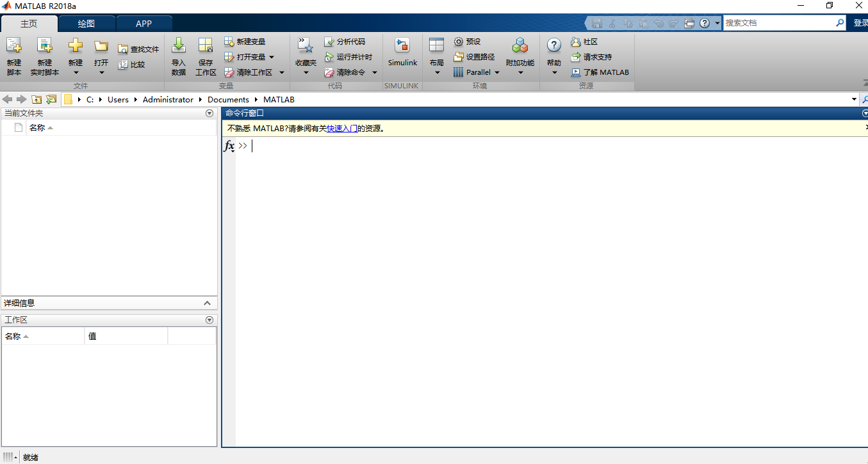Click 清除命令 clear commands

pyautogui.click(x=345, y=72)
